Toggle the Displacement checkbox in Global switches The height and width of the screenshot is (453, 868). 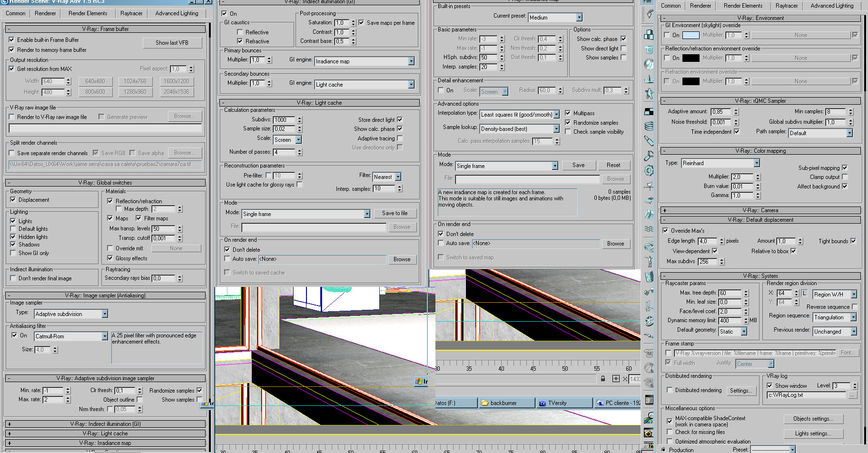click(x=13, y=200)
